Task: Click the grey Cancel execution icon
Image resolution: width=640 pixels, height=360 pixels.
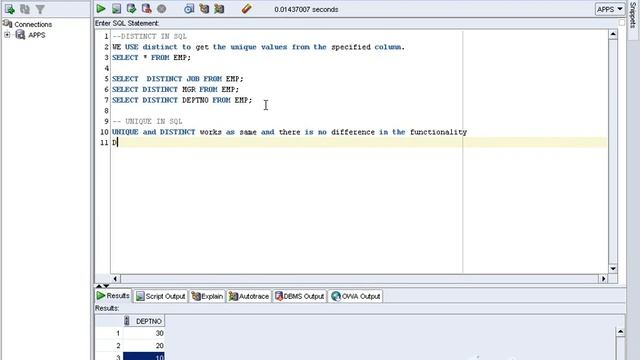Action: [x=162, y=9]
